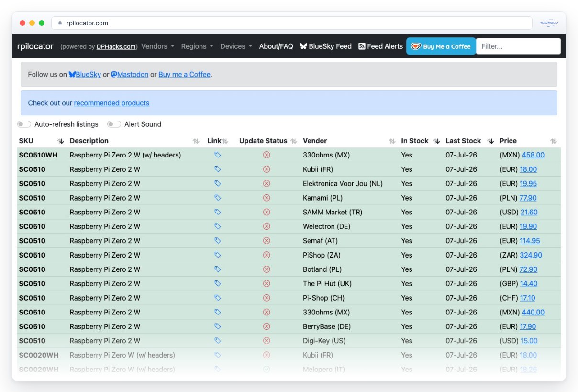Open link tag icon for Elektronica Voor Jou row

(217, 183)
